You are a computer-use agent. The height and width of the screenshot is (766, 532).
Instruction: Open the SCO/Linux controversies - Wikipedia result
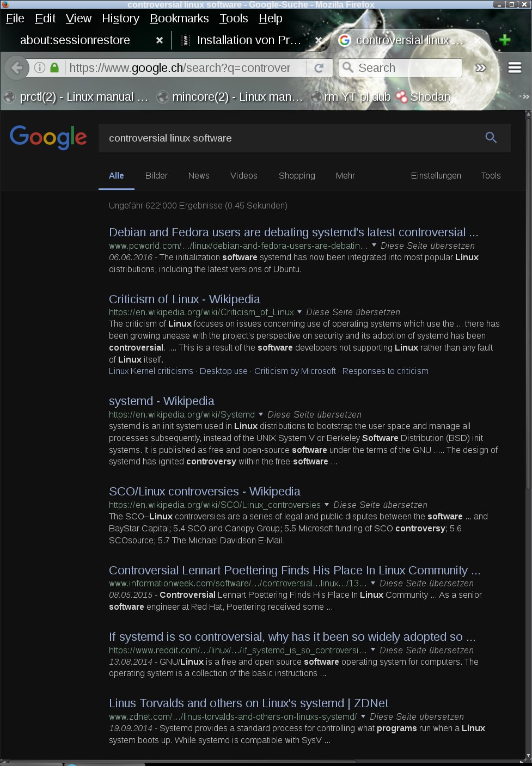(x=205, y=491)
